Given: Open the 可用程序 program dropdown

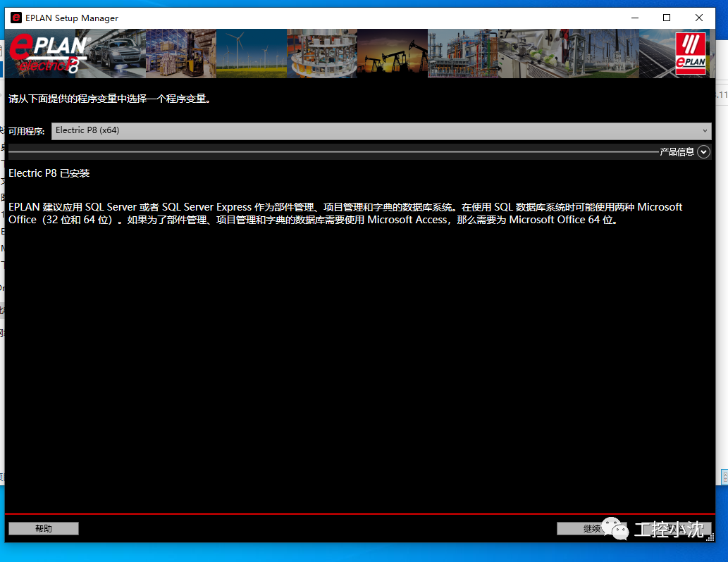Looking at the screenshot, I should 381,131.
